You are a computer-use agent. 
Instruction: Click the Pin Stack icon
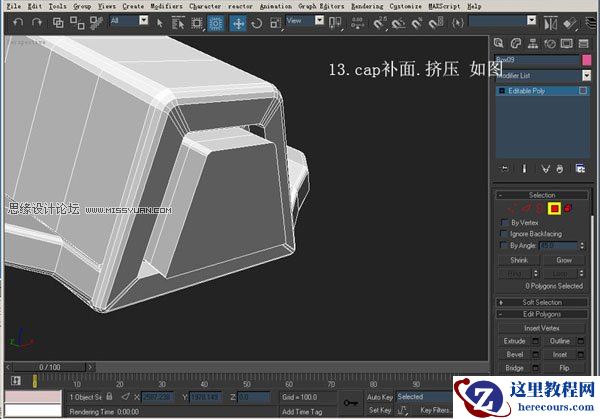pyautogui.click(x=505, y=169)
